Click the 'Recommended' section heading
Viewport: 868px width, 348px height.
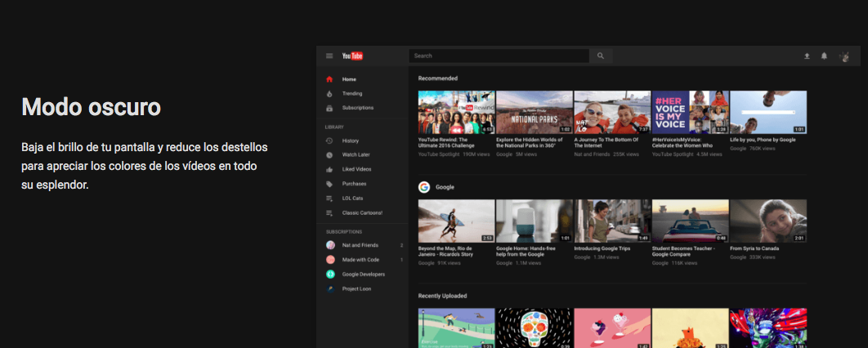[438, 78]
